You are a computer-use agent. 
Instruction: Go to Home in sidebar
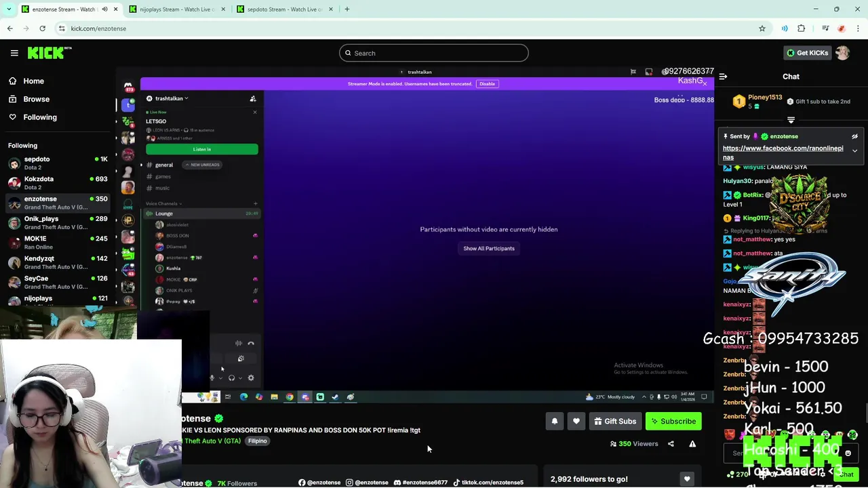[58, 81]
